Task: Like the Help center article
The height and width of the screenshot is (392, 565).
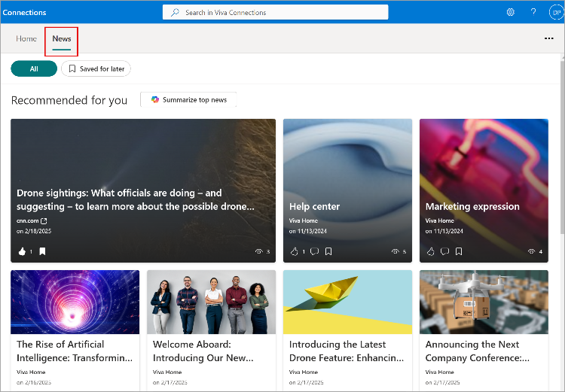Action: click(x=294, y=251)
